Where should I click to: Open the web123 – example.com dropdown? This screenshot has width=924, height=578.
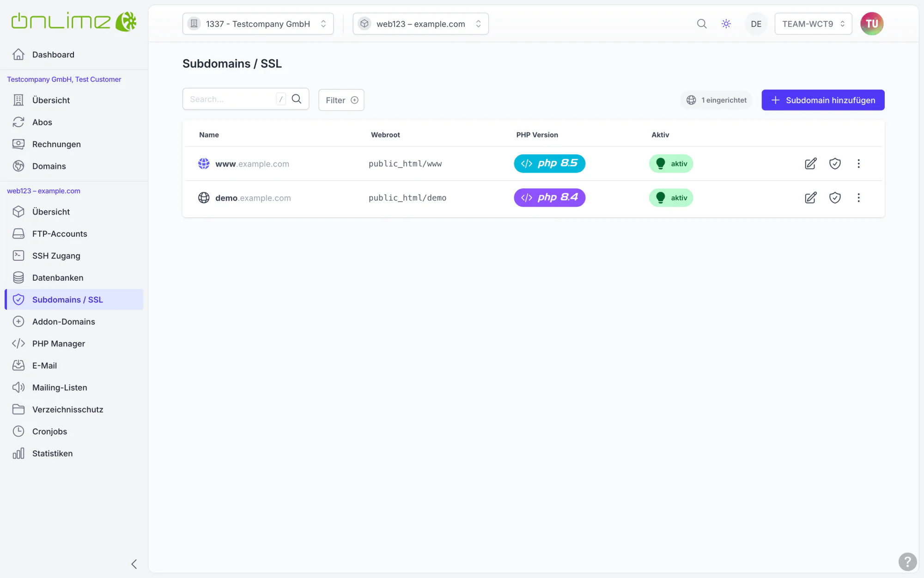420,24
